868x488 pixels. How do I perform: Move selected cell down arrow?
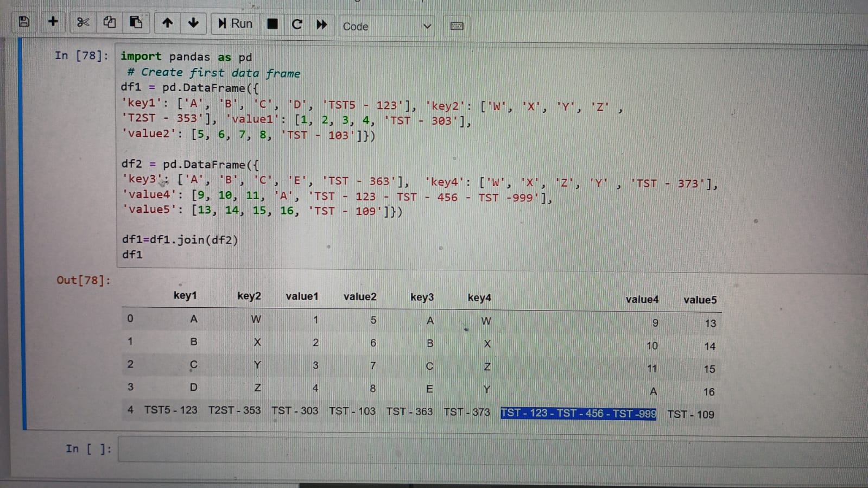click(x=193, y=23)
